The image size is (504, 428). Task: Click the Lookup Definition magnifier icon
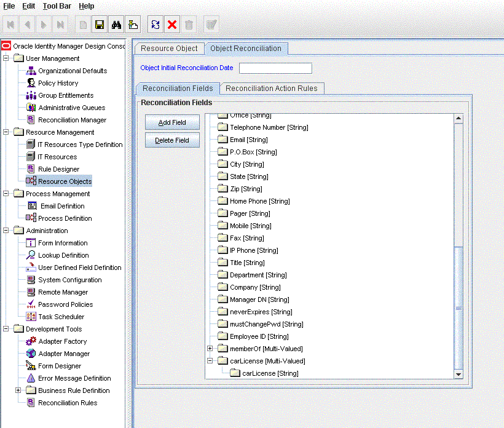click(x=31, y=255)
